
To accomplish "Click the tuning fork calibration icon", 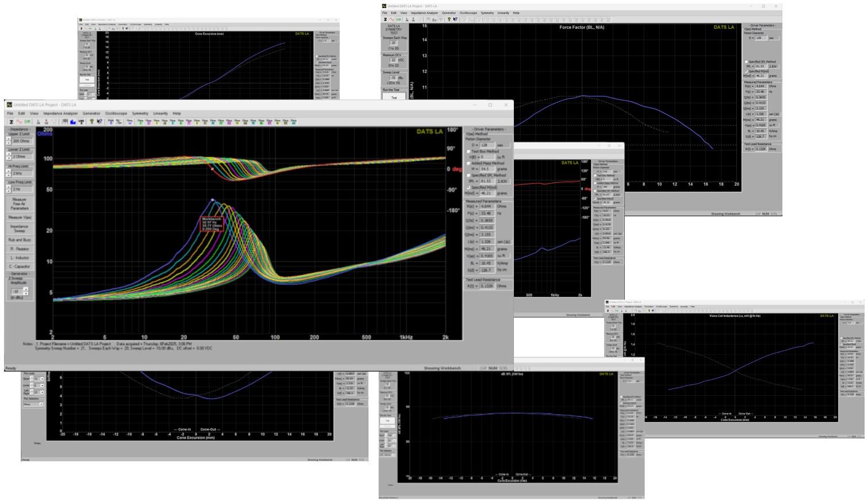I will click(x=92, y=121).
